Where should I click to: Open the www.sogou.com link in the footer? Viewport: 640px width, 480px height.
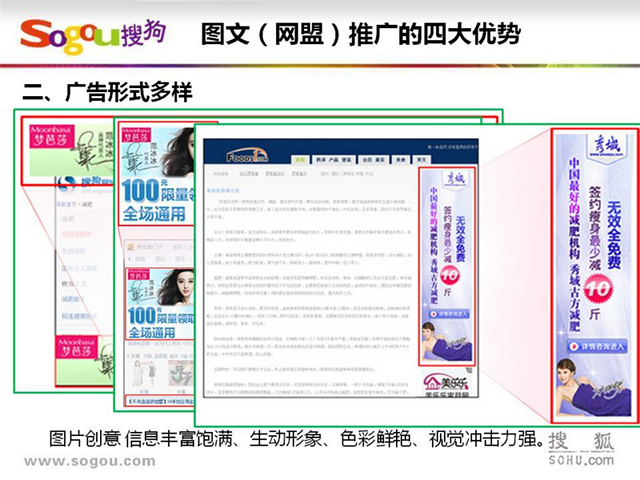(90, 461)
